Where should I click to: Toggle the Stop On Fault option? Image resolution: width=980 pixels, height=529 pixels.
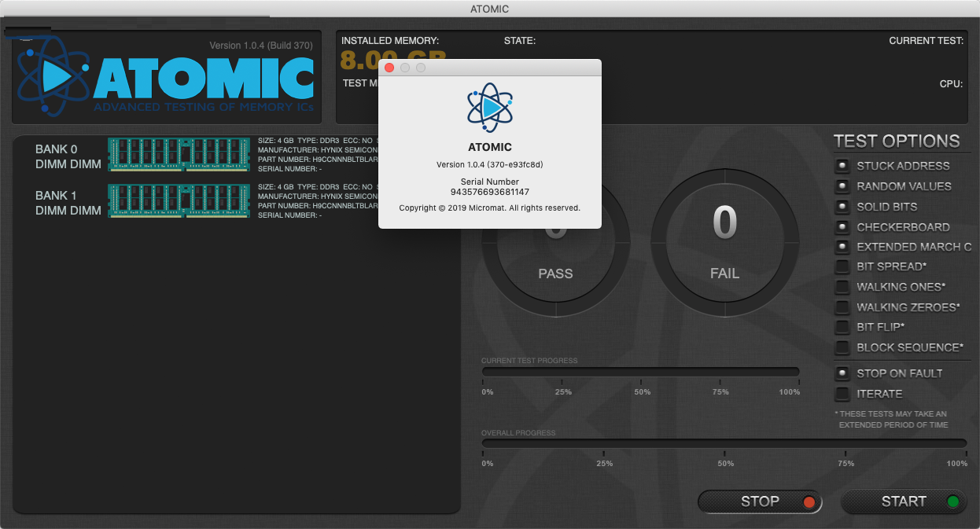(x=842, y=373)
